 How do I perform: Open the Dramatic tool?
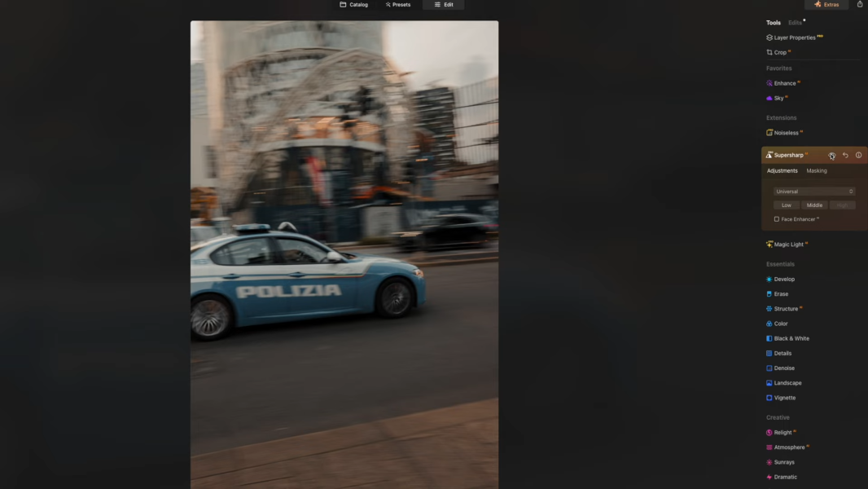click(782, 477)
